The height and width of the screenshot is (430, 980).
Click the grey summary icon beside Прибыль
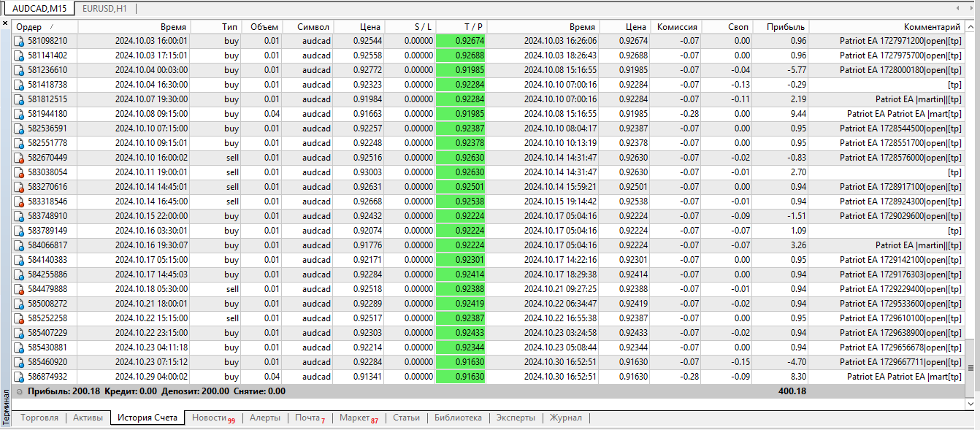point(19,391)
